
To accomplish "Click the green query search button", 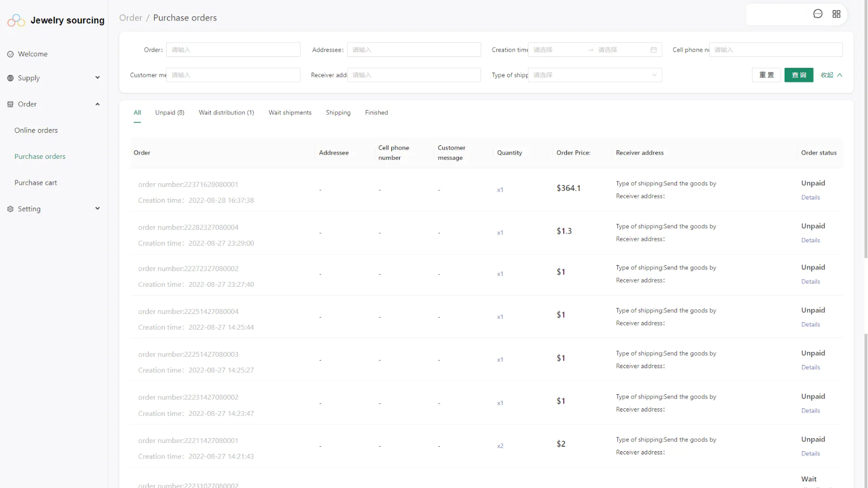I will 799,75.
